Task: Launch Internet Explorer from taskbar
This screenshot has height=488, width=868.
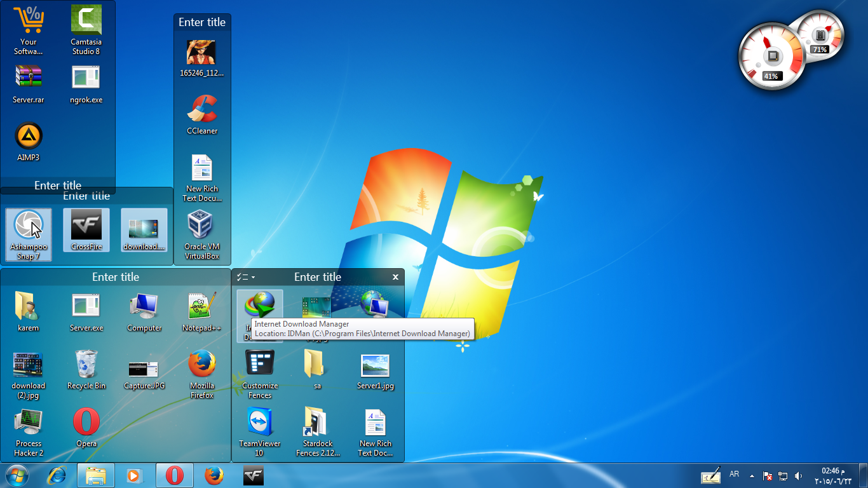Action: click(57, 475)
